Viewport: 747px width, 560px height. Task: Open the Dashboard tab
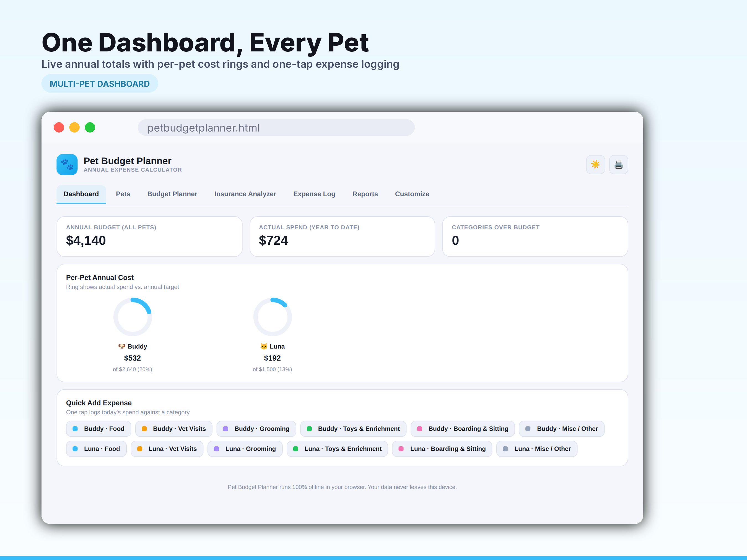(x=81, y=194)
